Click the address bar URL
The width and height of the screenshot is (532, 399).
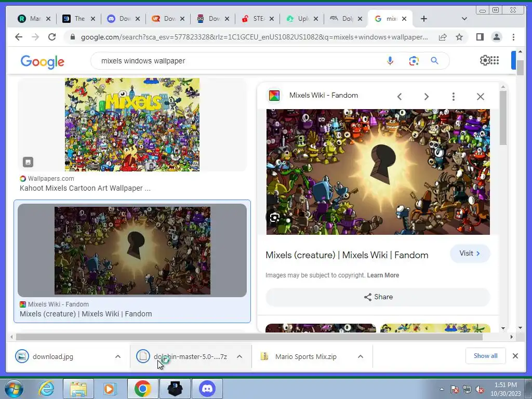click(255, 37)
